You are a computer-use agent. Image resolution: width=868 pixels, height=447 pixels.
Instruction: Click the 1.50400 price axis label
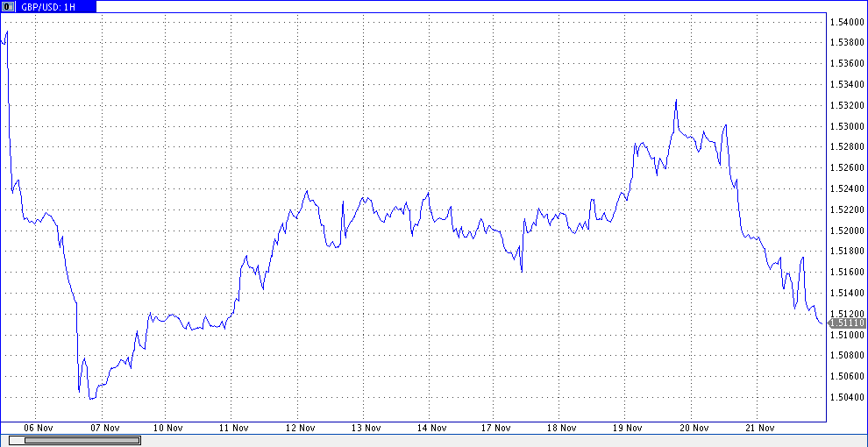pyautogui.click(x=847, y=397)
